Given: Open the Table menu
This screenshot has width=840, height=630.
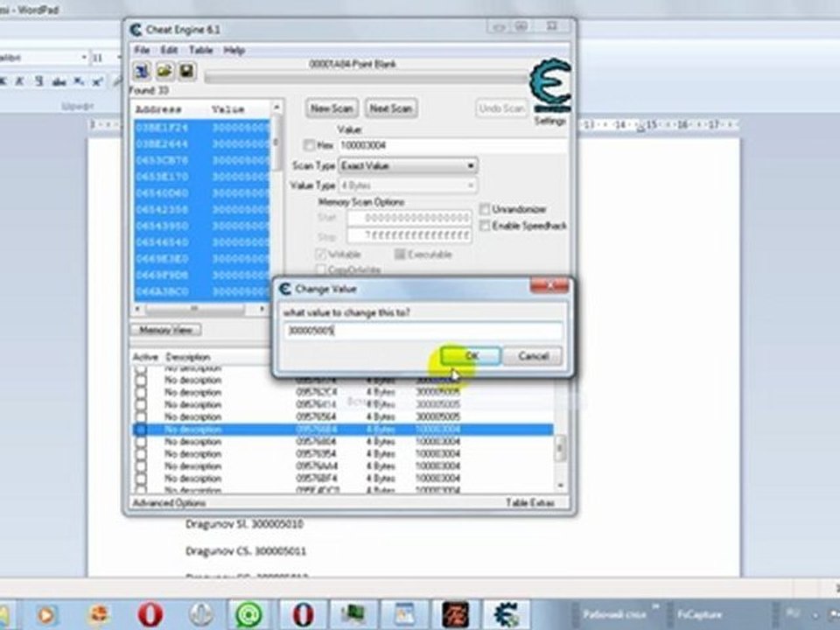Looking at the screenshot, I should pos(201,50).
